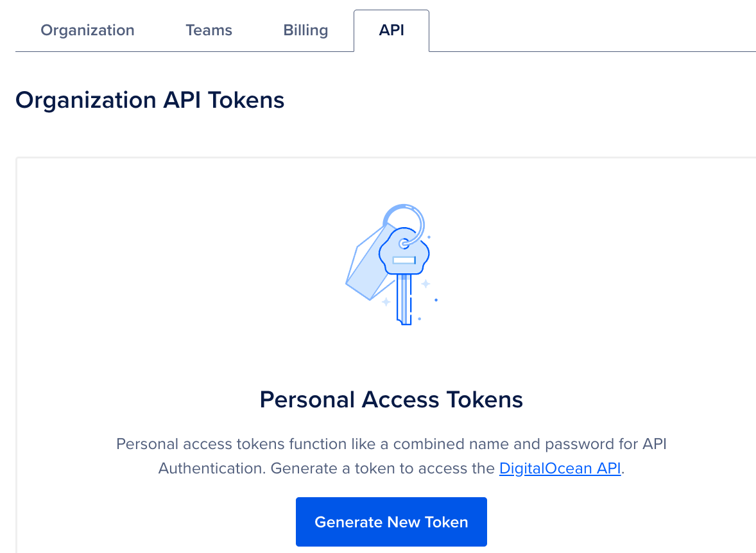Click the Personal Access Tokens title
The image size is (756, 553).
[x=391, y=400]
